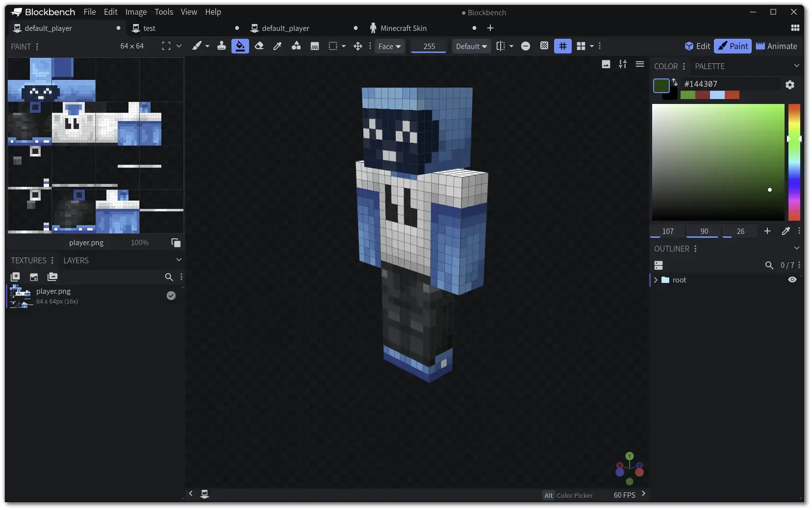Select the Paint Brush tool
This screenshot has height=510, width=812.
pos(197,46)
